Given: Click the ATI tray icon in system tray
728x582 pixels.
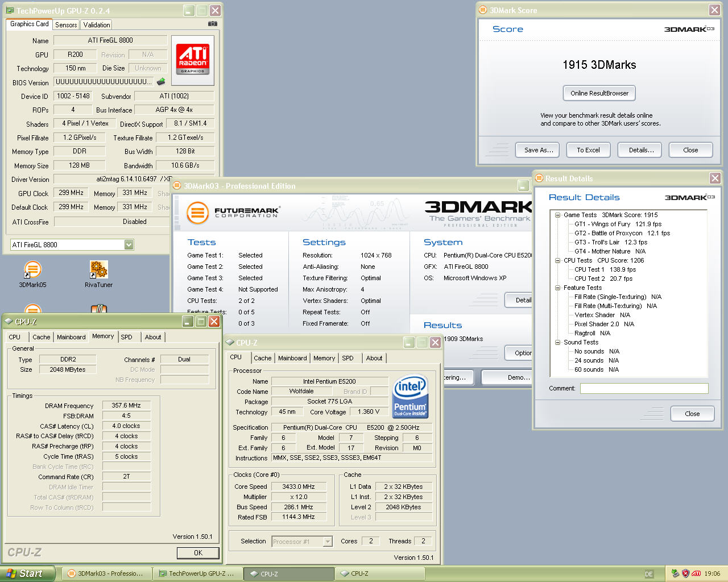Looking at the screenshot, I should [x=696, y=573].
